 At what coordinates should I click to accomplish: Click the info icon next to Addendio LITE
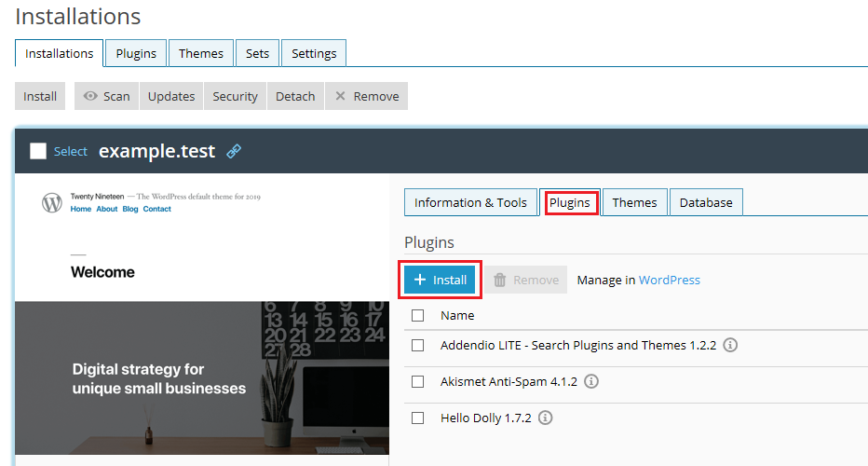coord(730,345)
